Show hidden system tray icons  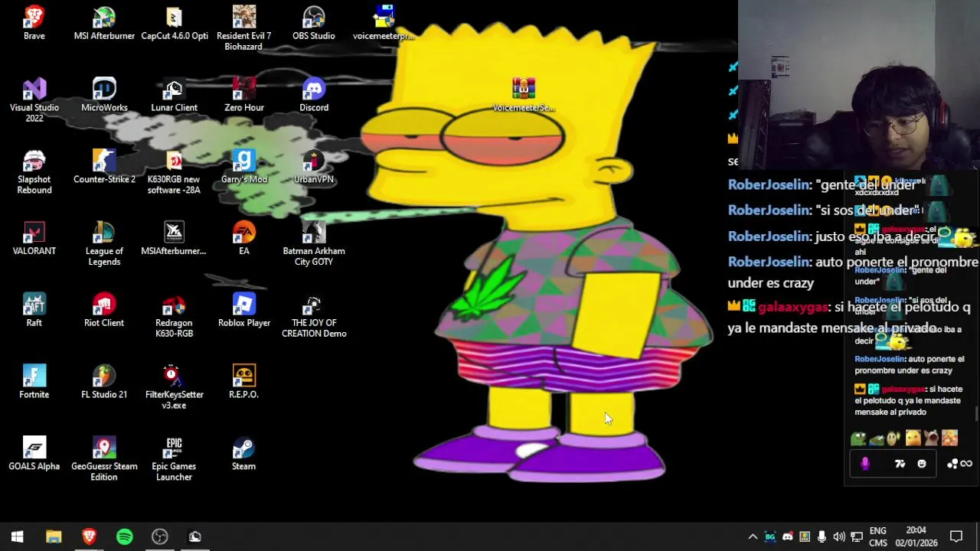point(753,536)
